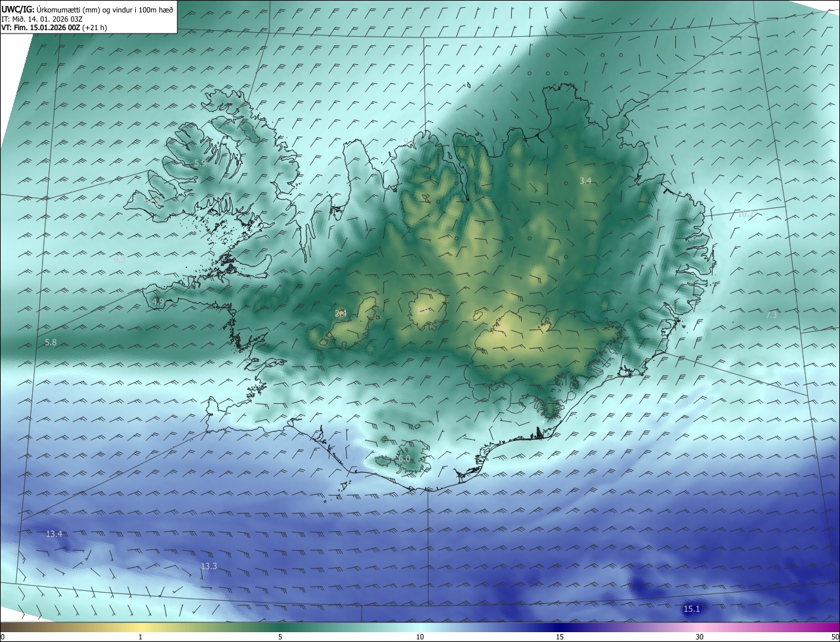The height and width of the screenshot is (642, 840).
Task: Click the 15.1 value in the southeast ocean
Action: 692,609
